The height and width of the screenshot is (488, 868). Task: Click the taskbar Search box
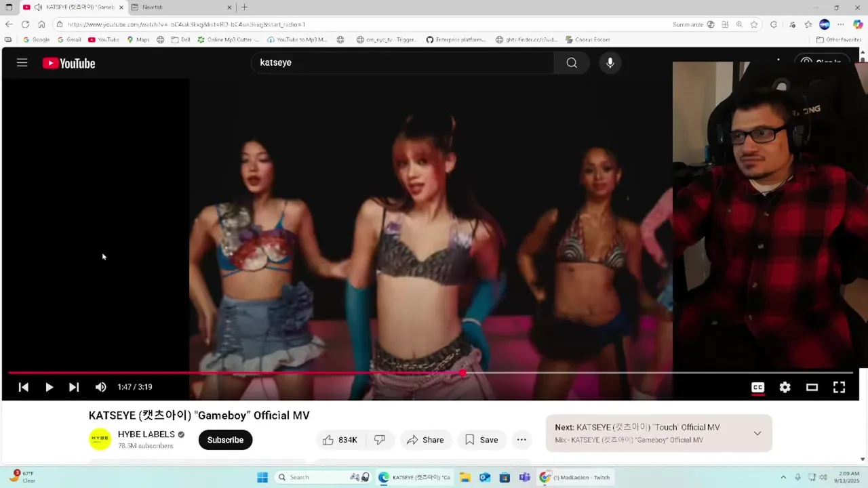pos(323,477)
